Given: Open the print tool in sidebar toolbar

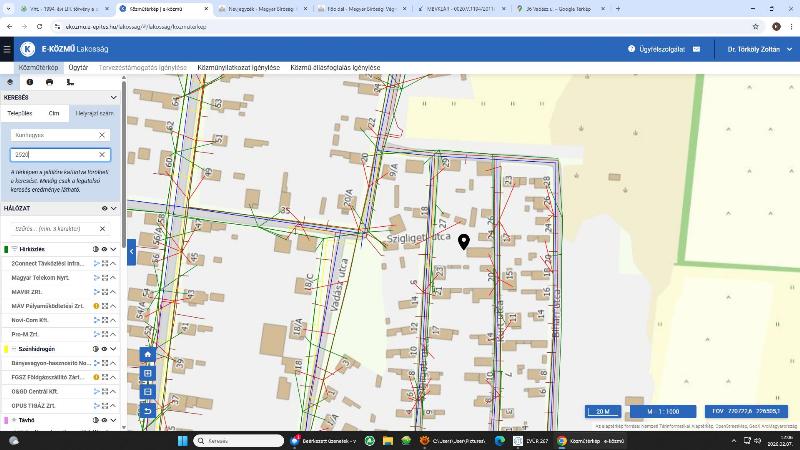Looking at the screenshot, I should (x=49, y=82).
